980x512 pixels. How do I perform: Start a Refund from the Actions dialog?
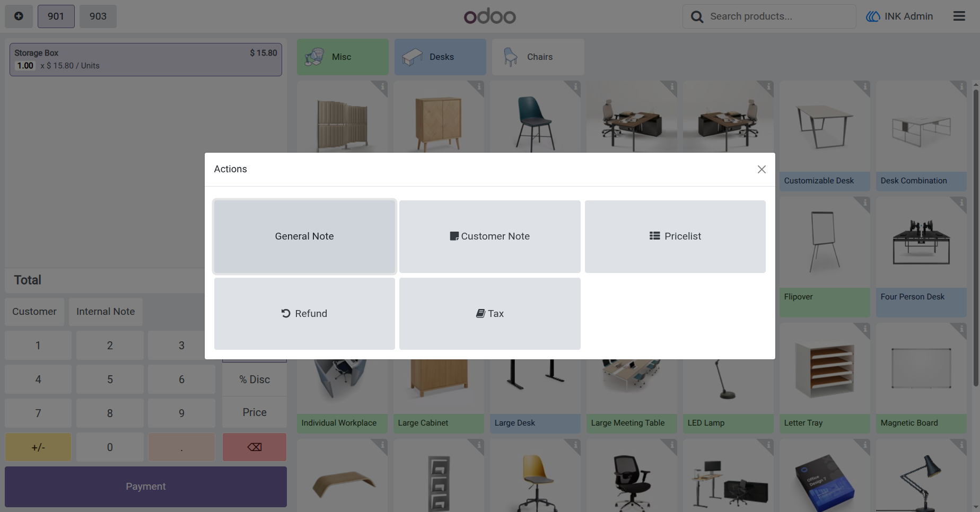tap(304, 314)
